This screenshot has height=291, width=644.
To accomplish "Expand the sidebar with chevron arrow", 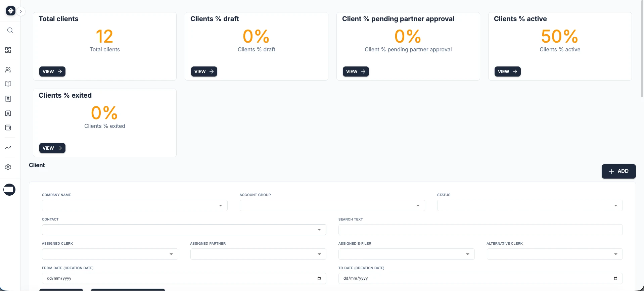I will [x=21, y=11].
